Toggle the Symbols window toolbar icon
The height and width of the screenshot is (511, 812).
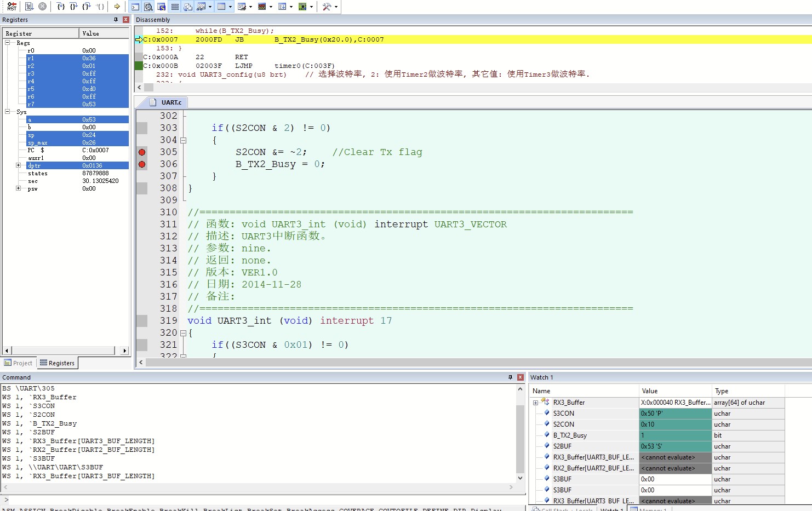tap(161, 7)
